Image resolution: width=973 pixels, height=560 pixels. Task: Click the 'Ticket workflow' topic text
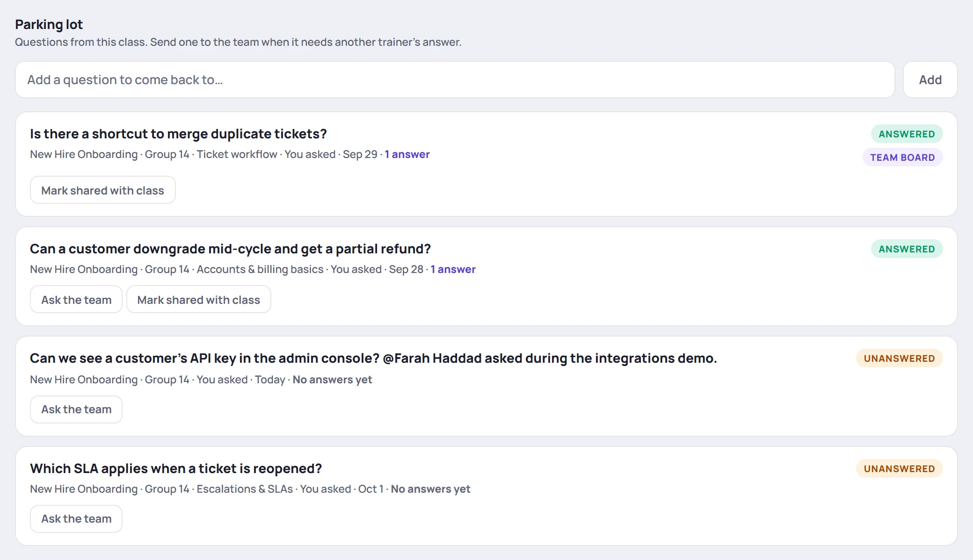coord(237,154)
